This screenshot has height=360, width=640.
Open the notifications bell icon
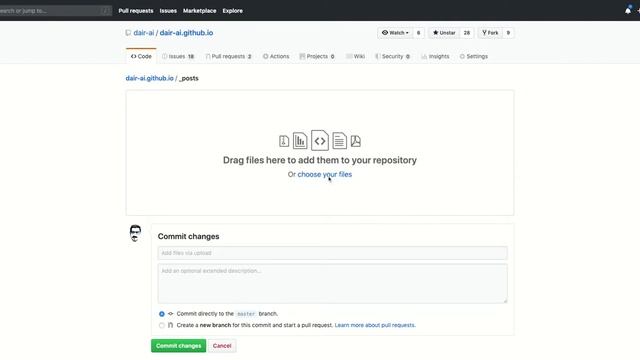pos(628,11)
